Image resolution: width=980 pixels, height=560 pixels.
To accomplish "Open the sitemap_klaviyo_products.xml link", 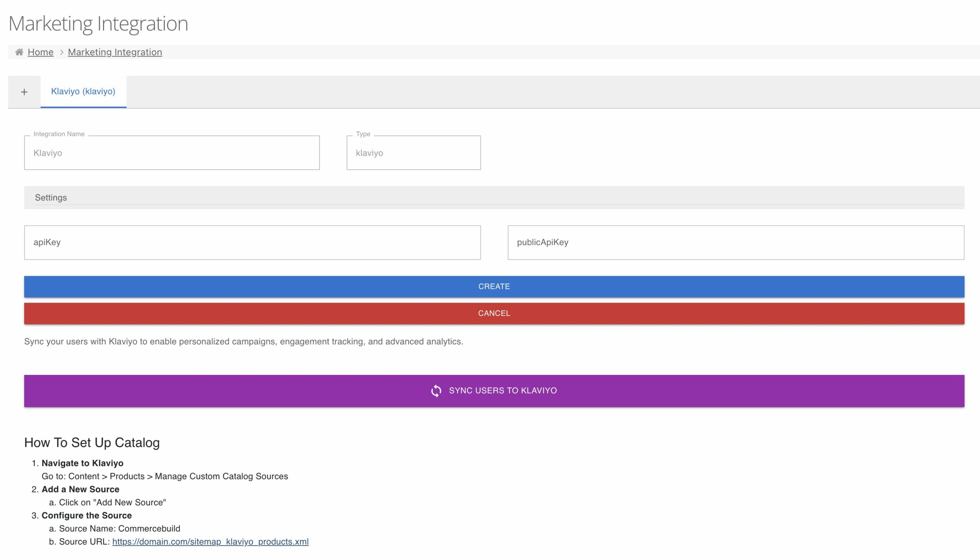I will tap(210, 541).
